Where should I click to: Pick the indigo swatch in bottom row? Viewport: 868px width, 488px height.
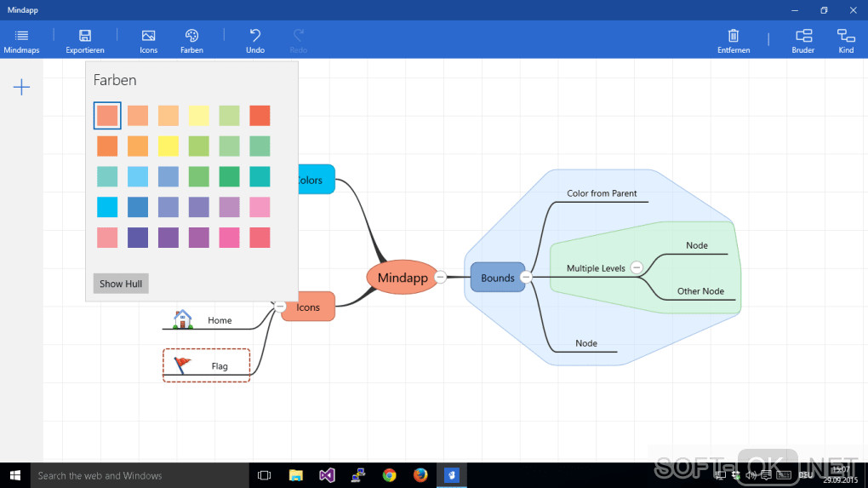click(x=138, y=238)
